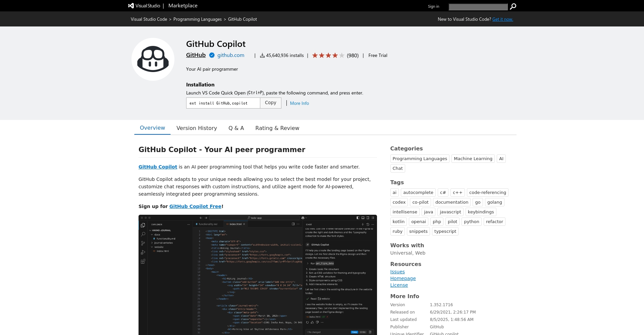Open the Version History tab
Screen dimensions: 644x335
(197, 128)
